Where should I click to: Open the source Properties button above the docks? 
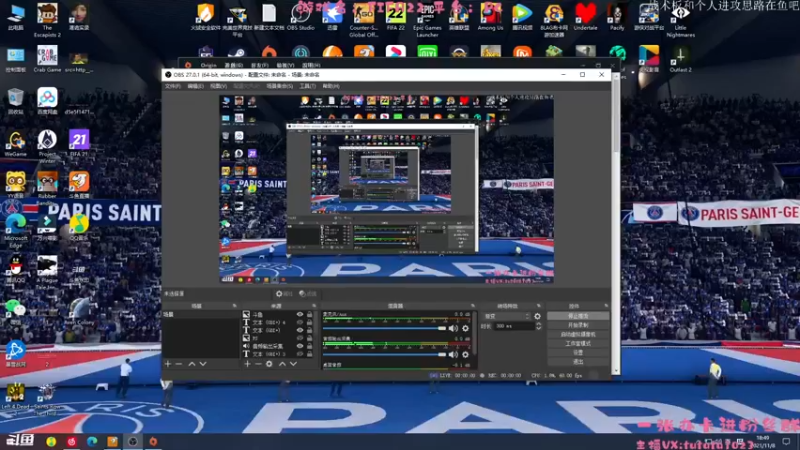(284, 294)
